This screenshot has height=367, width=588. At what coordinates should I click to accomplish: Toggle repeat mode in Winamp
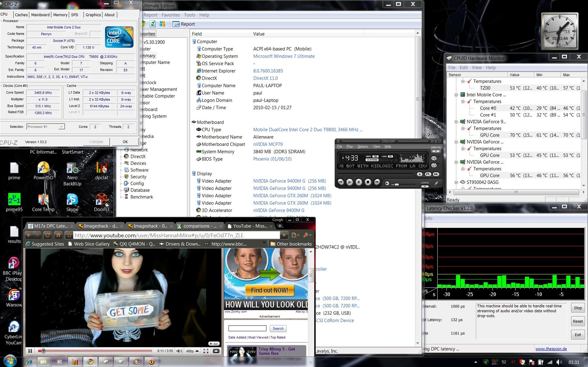[434, 158]
